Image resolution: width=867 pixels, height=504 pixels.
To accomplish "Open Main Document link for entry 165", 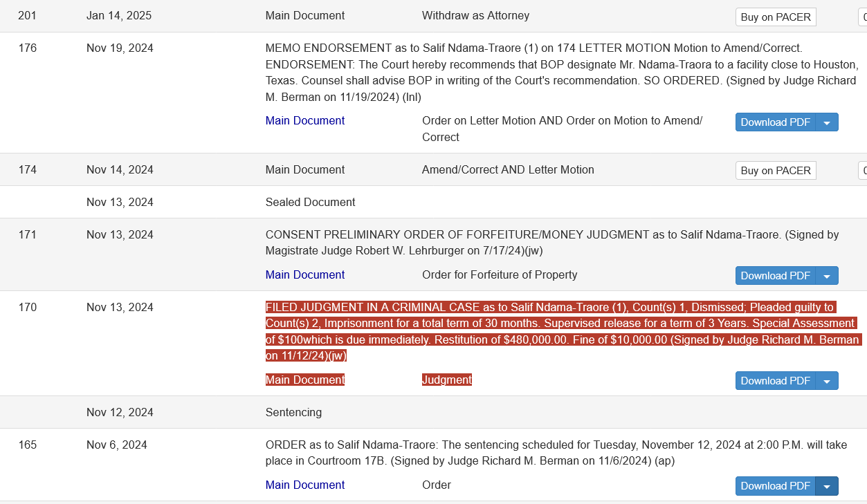I will (x=305, y=485).
